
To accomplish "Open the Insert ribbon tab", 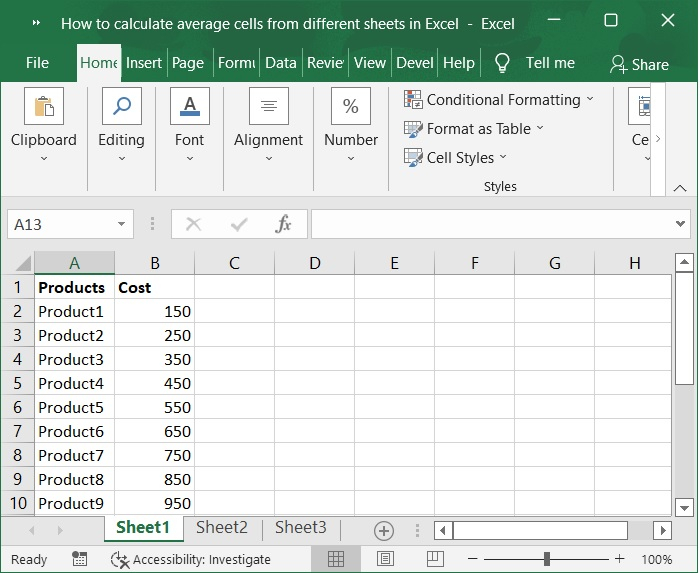I will 144,63.
